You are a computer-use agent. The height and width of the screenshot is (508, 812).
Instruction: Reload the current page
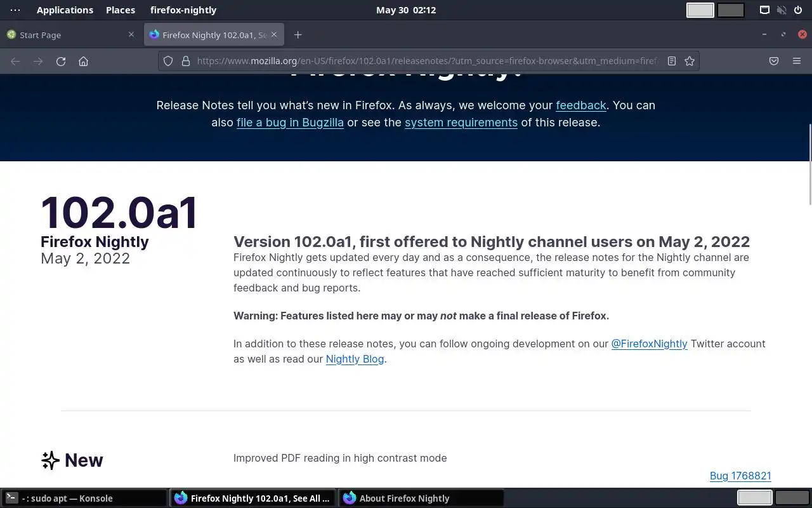click(61, 62)
